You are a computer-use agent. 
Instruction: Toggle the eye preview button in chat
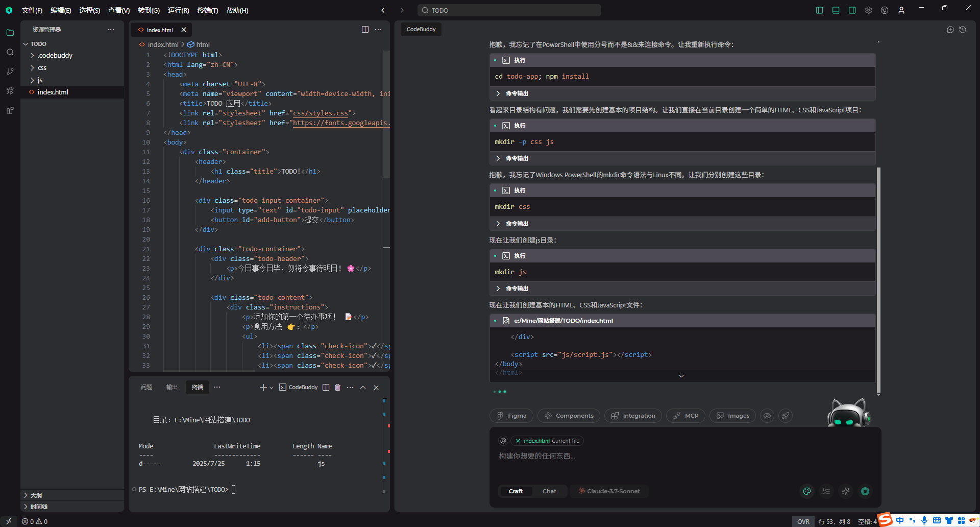[767, 416]
